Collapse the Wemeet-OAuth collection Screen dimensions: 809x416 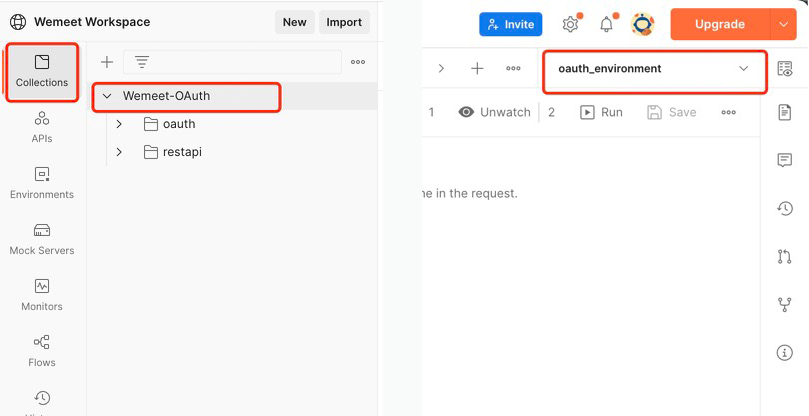coord(107,96)
